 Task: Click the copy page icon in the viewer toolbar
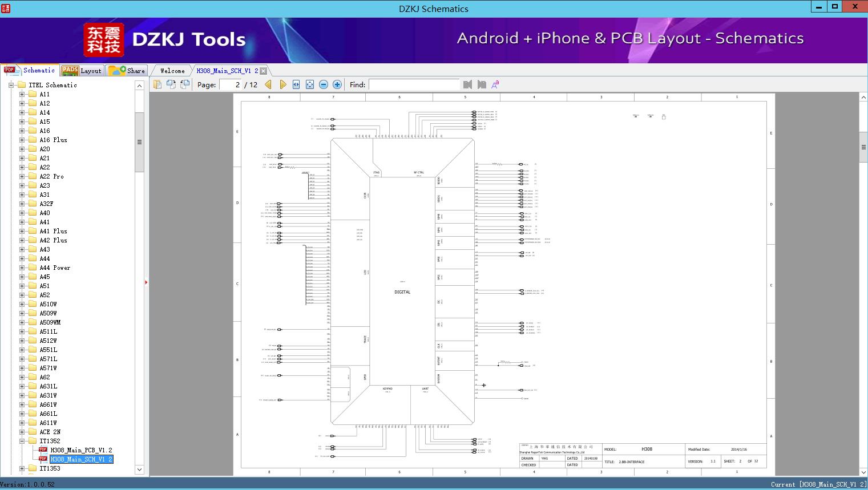point(158,84)
